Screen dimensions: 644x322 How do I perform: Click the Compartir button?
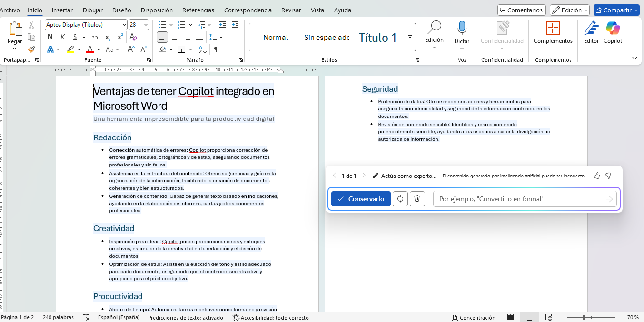coord(616,10)
